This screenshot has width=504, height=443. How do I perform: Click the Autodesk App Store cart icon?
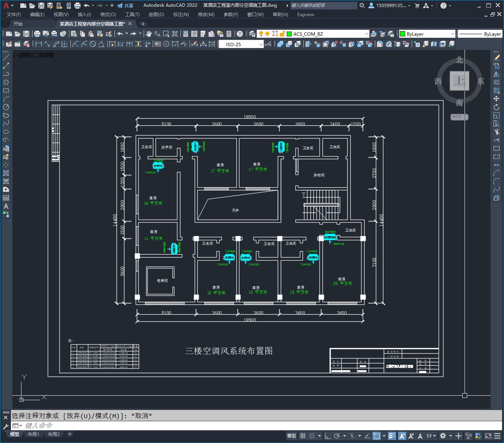[417, 6]
